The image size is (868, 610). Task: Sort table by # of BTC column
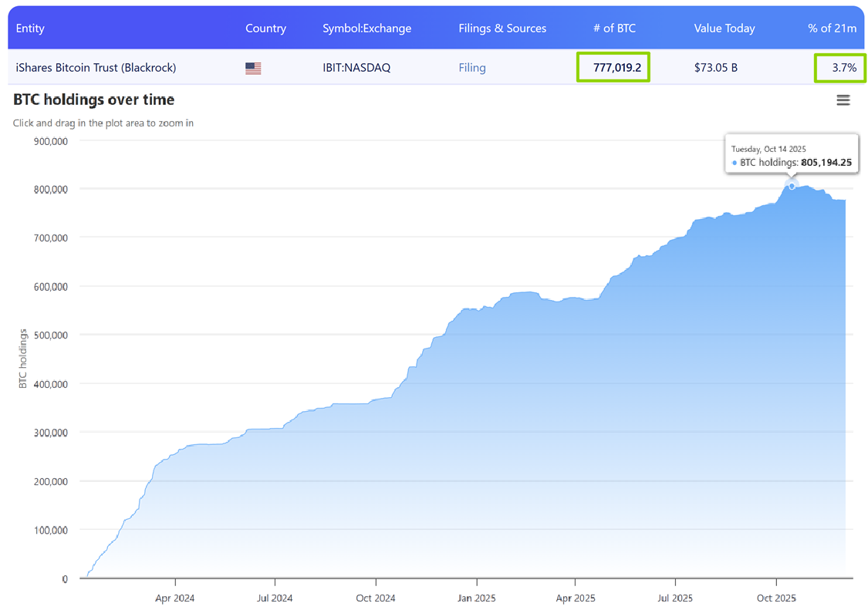tap(614, 29)
